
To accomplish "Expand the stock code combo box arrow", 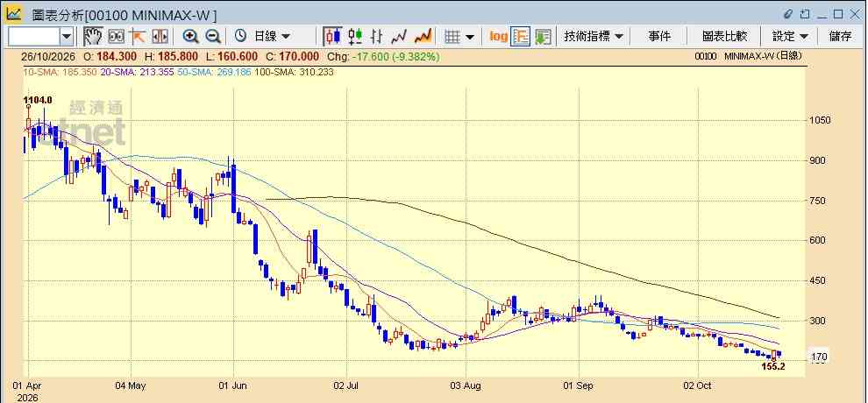I will 67,37.
